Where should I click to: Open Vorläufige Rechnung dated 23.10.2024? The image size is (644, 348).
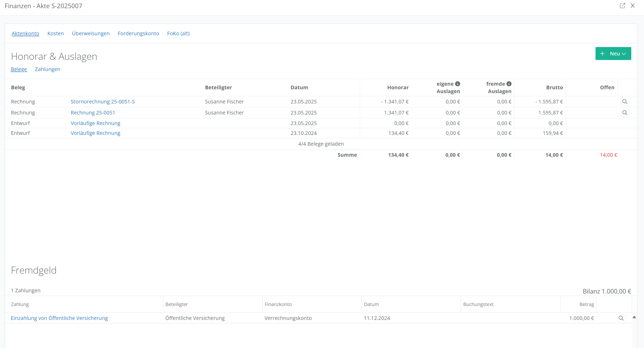point(95,133)
